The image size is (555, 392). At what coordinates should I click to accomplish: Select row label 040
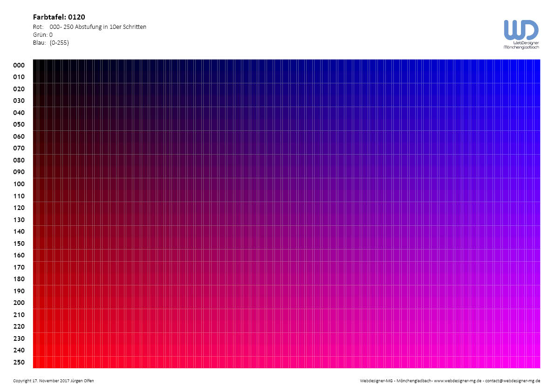coord(19,113)
